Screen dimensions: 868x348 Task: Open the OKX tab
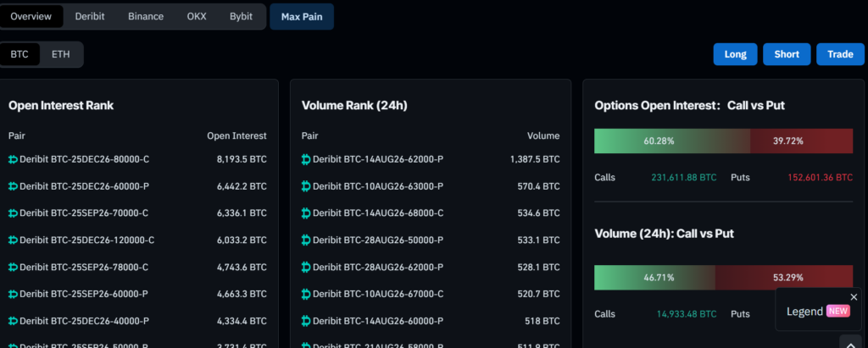(197, 16)
